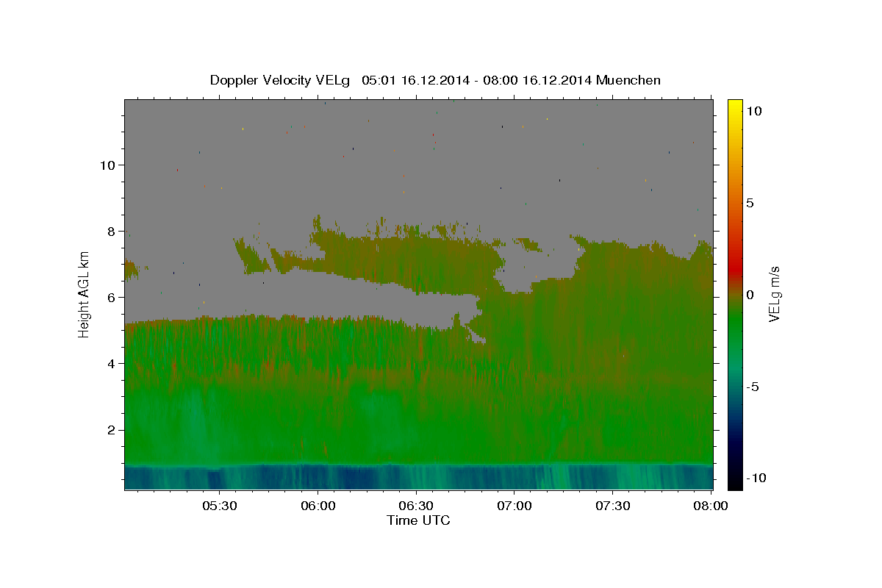Click the colorbar value -10 label
The height and width of the screenshot is (588, 882).
tap(756, 478)
